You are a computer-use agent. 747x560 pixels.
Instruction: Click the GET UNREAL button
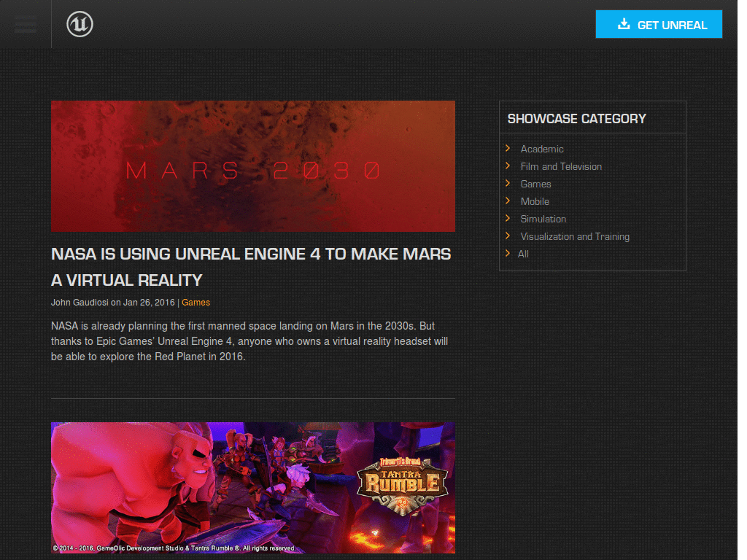(x=659, y=24)
